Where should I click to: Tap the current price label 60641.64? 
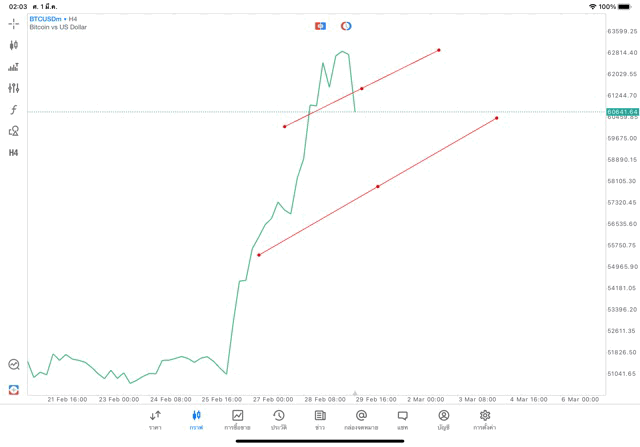coord(621,112)
